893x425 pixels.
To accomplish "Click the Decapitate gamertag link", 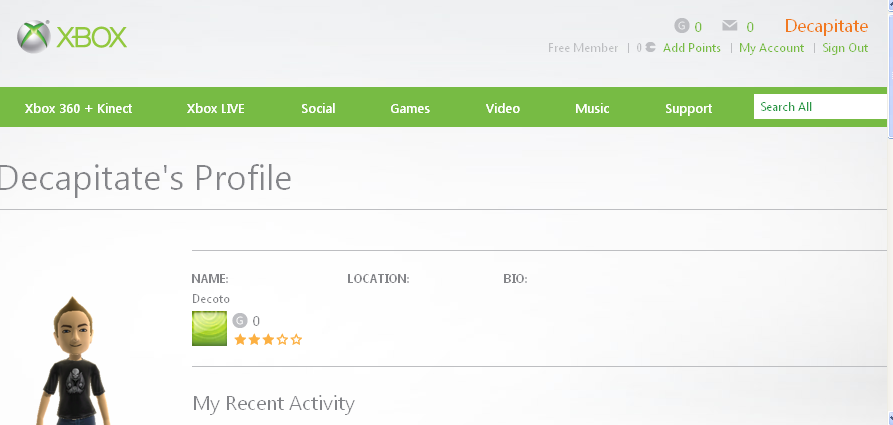I will pyautogui.click(x=826, y=26).
